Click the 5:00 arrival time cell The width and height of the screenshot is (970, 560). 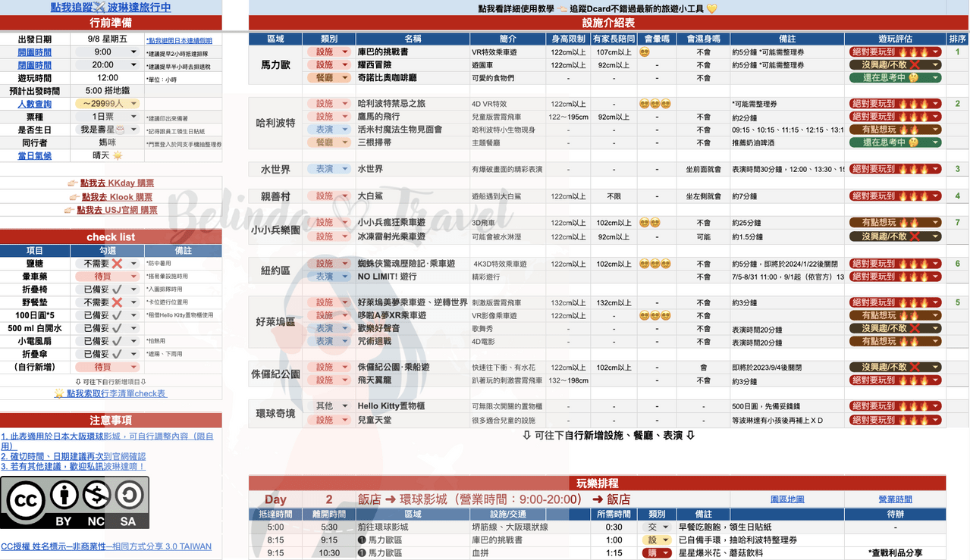tap(275, 527)
